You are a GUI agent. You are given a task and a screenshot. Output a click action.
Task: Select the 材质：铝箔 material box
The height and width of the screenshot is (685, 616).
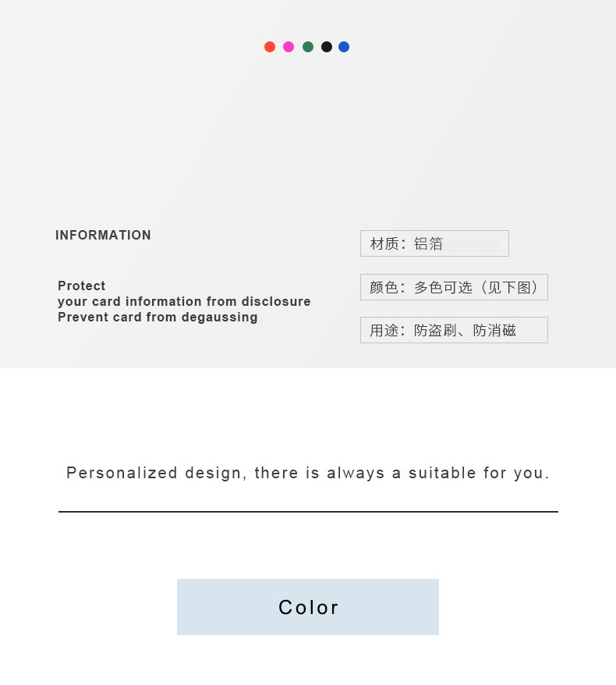434,243
